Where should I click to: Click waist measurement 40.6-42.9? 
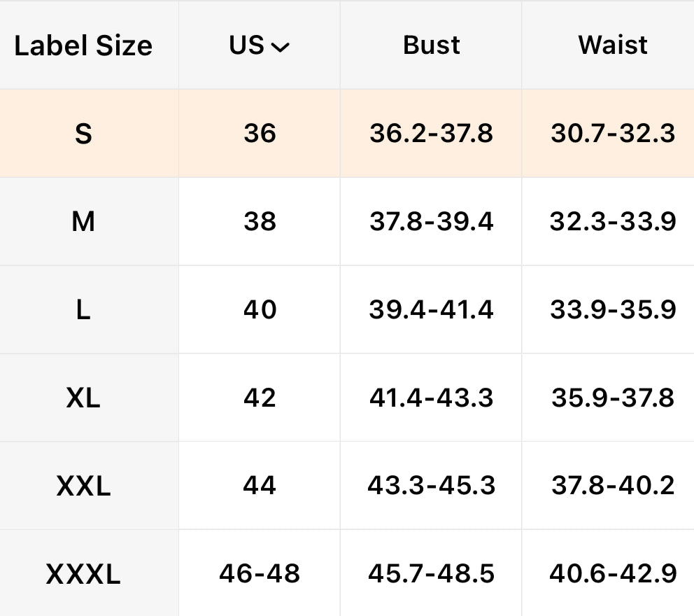coord(612,574)
